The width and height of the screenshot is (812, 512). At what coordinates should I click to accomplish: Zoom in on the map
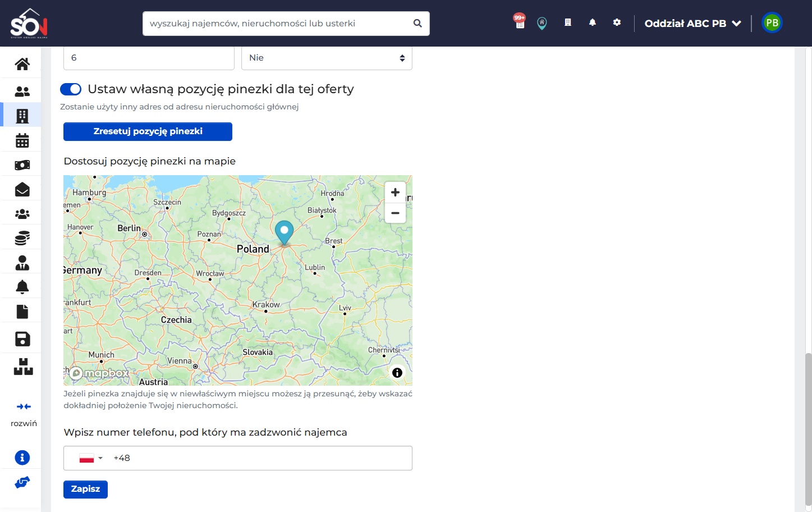click(395, 192)
